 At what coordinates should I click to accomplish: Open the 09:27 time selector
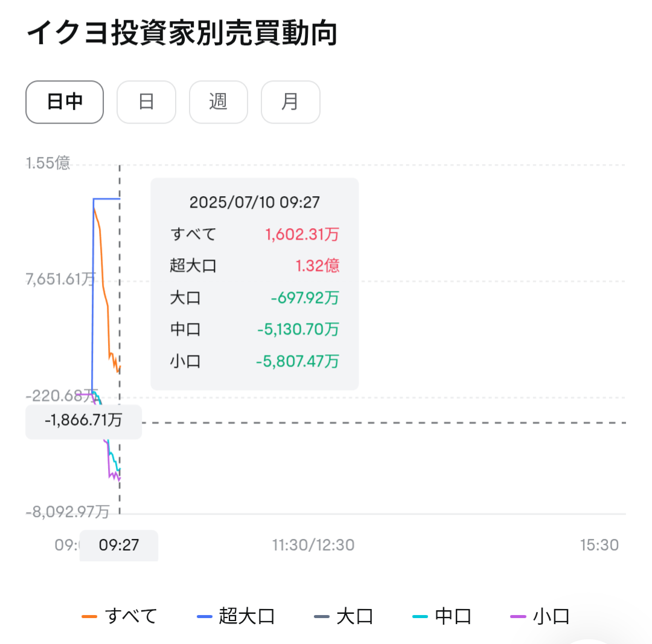pos(118,545)
